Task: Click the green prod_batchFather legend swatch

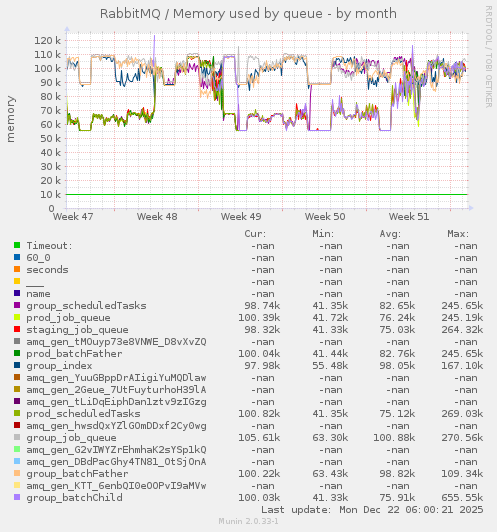Action: pyautogui.click(x=17, y=353)
